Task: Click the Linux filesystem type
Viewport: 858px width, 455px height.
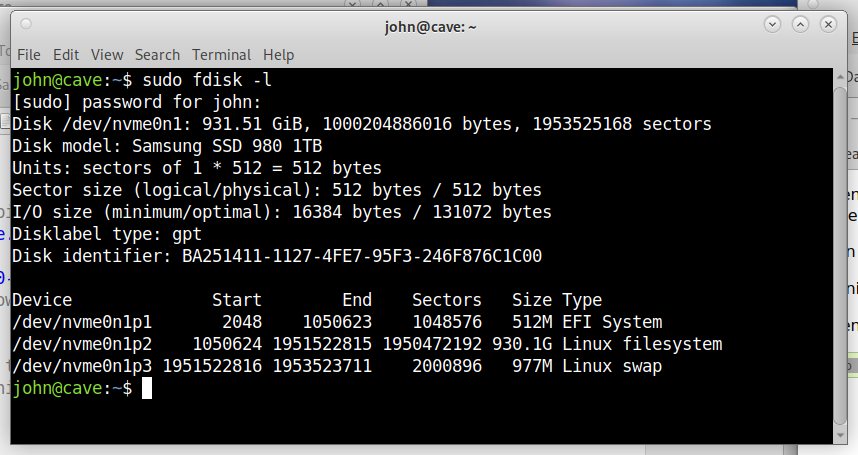Action: [x=642, y=344]
